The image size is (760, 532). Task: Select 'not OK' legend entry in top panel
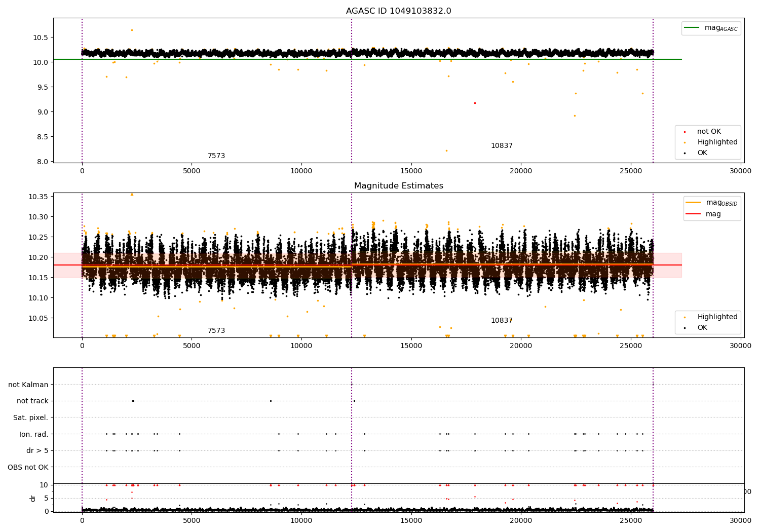coord(709,132)
